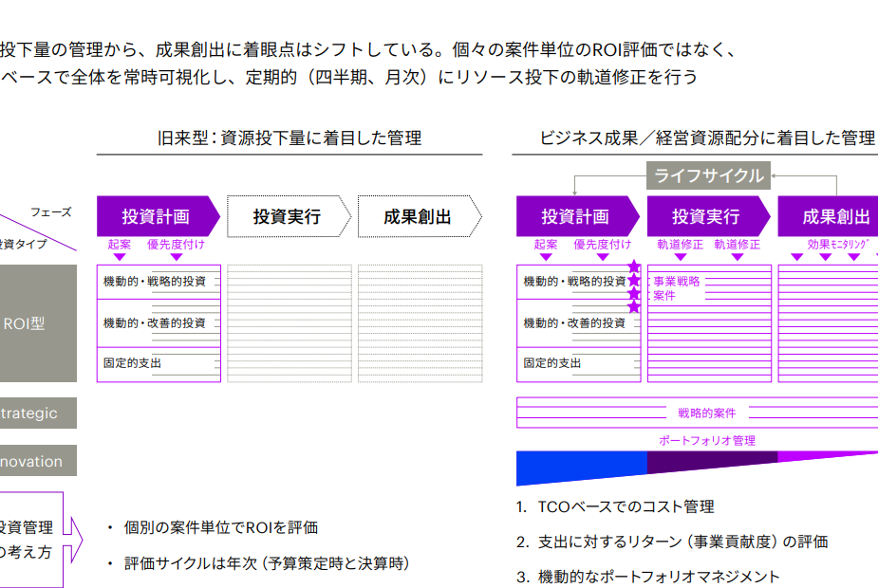
Task: Click heading ビジネス成果／経営資源配分に着目した管理
Action: 707,138
